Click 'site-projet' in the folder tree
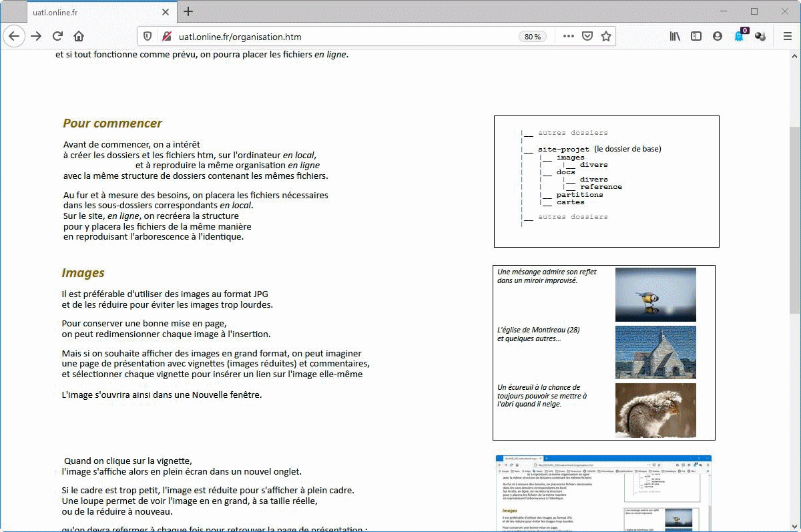 click(x=563, y=150)
